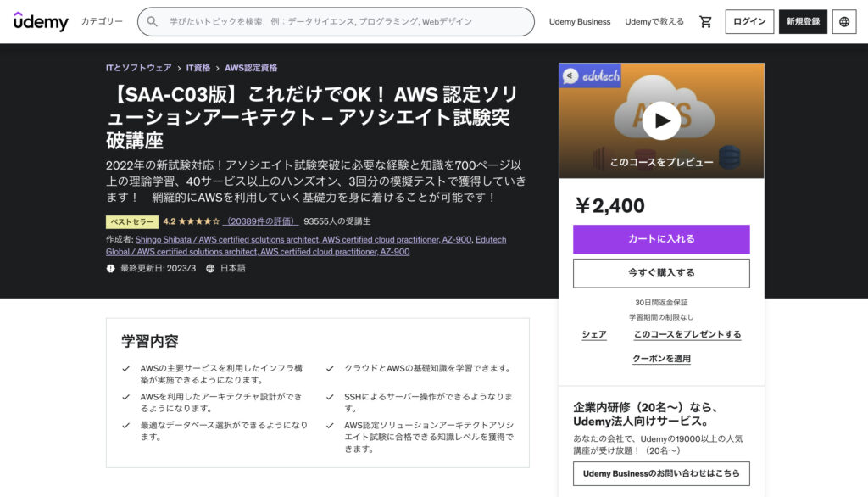Screen dimensions: 868x497
Task: Click AWSの主要サービスを利用したインフラ構築 learning item
Action: (221, 374)
